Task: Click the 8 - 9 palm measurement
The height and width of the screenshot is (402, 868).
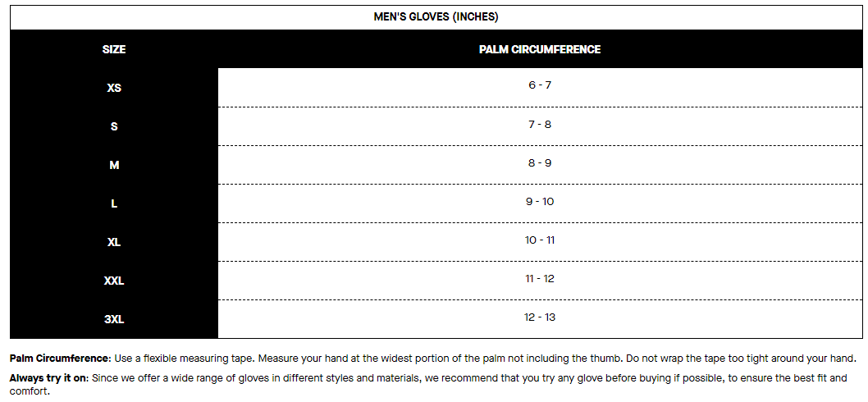Action: click(540, 162)
